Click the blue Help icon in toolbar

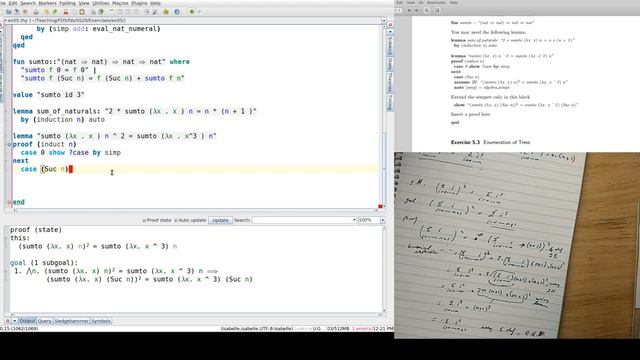tap(177, 12)
